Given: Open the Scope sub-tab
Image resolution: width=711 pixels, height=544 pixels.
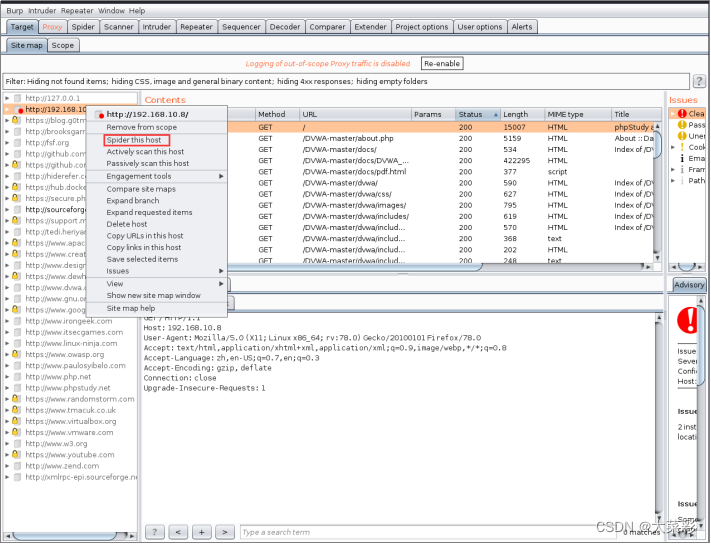Looking at the screenshot, I should click(x=63, y=45).
